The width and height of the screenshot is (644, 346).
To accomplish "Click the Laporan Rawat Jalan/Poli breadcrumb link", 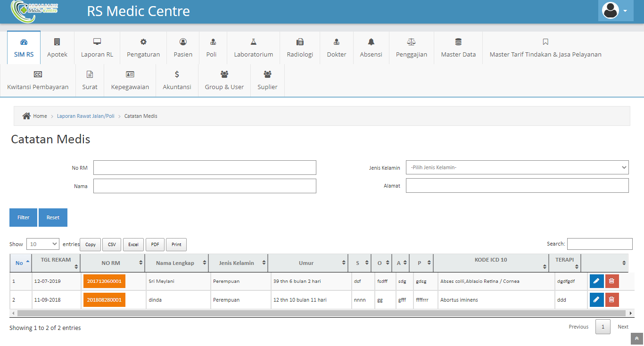I will [x=86, y=116].
